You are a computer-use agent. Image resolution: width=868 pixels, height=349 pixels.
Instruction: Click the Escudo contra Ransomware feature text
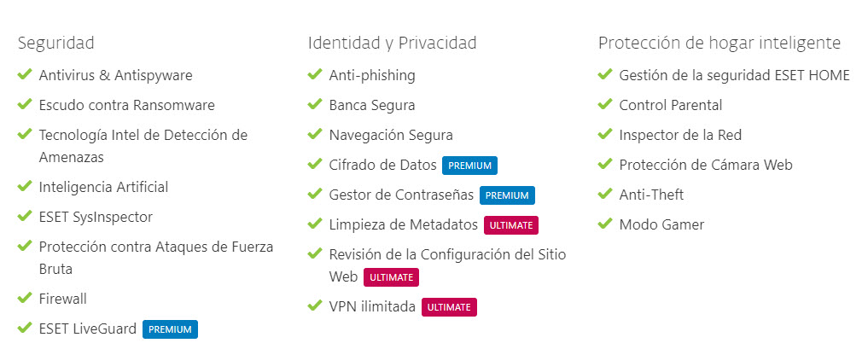[127, 105]
